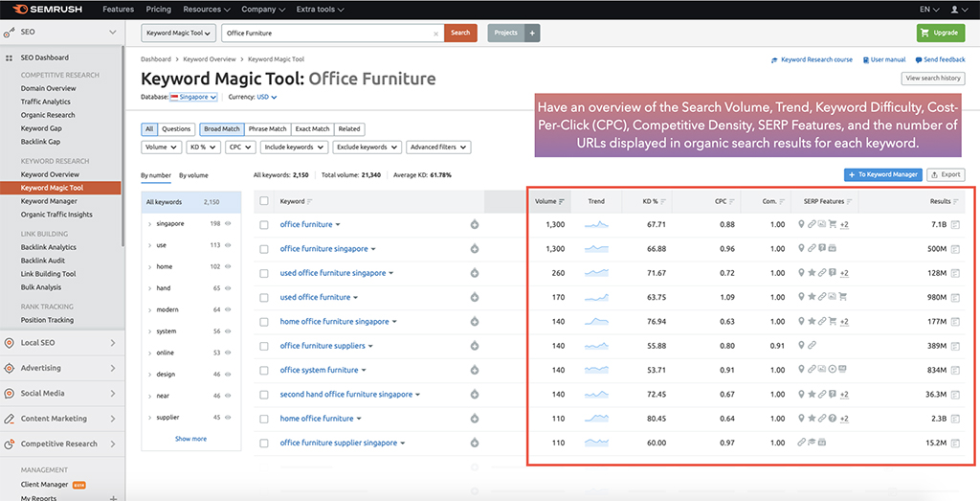Click the plus icon next to Projects
Screen dimensions: 980x501
[x=532, y=34]
